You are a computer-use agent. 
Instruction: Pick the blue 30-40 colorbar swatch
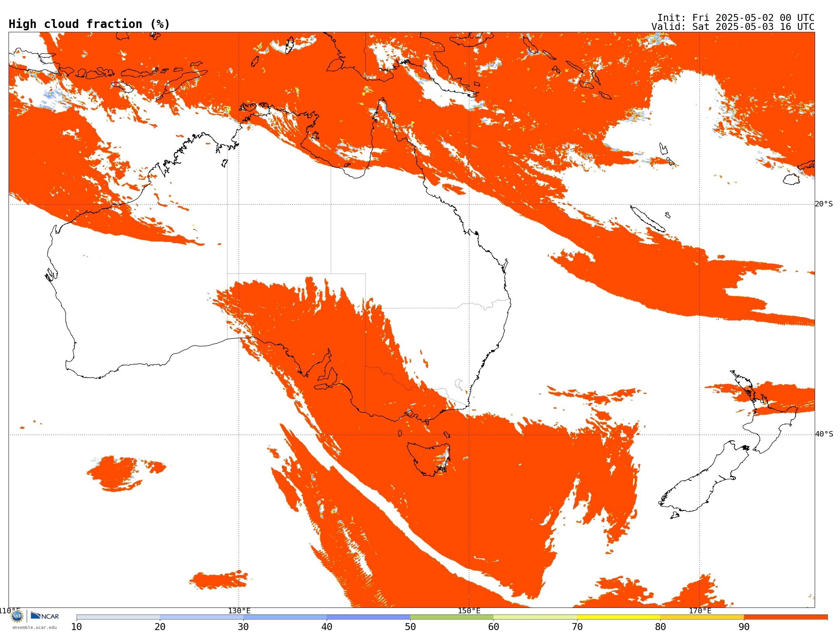tap(285, 617)
